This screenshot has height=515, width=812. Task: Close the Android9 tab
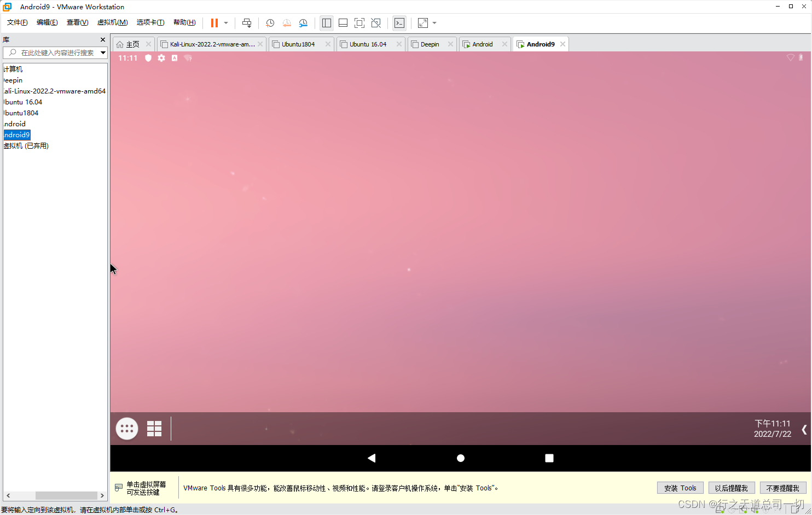point(562,44)
